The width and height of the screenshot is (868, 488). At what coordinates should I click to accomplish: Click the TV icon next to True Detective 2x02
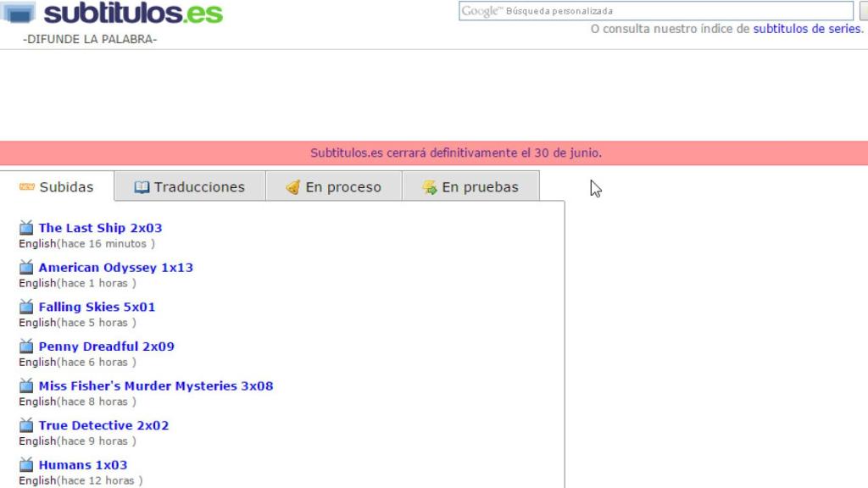[x=25, y=425]
